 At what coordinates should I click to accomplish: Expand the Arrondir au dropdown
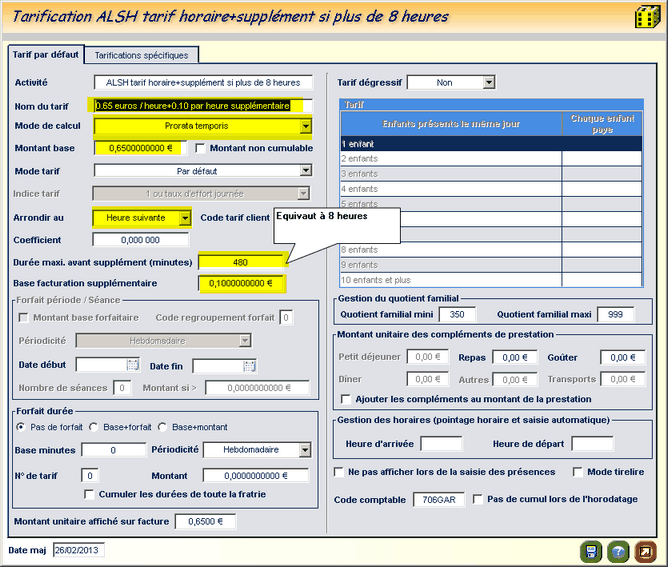click(x=184, y=217)
